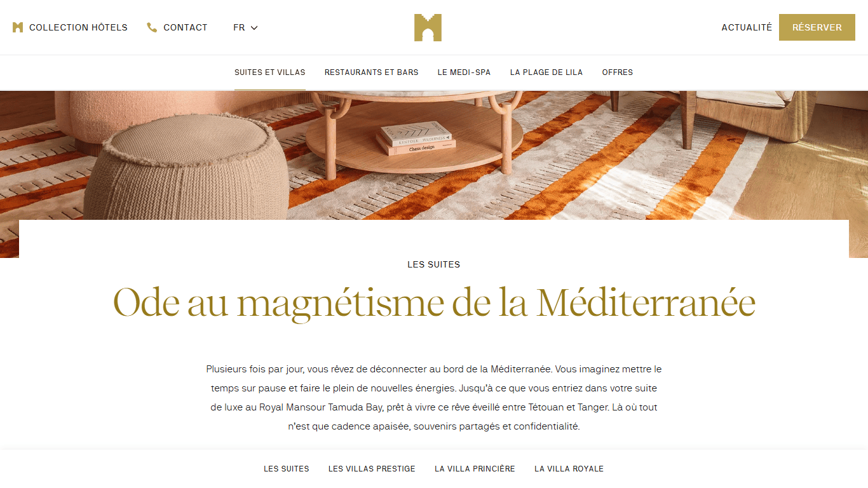View the Offres page
Image resolution: width=868 pixels, height=488 pixels.
pos(618,72)
